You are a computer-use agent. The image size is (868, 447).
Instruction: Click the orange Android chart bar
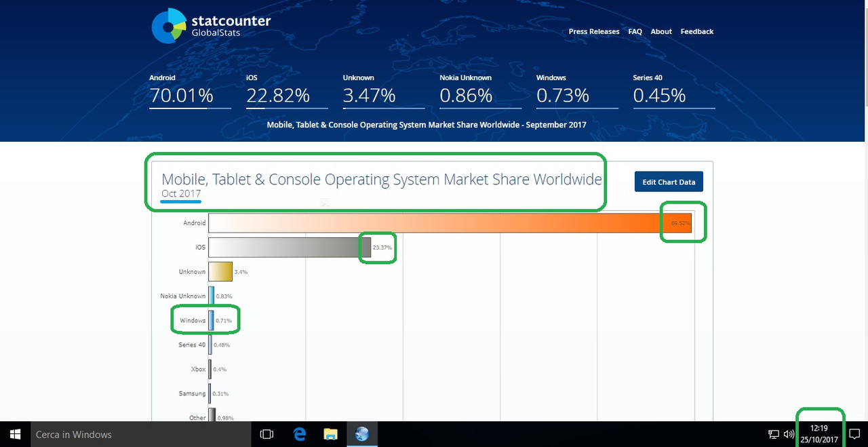pos(450,222)
